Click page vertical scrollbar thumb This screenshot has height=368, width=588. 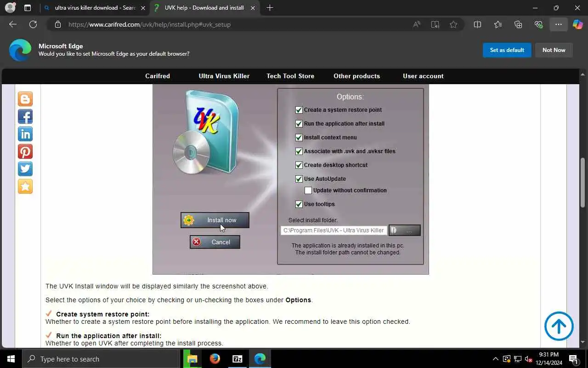[x=583, y=182]
